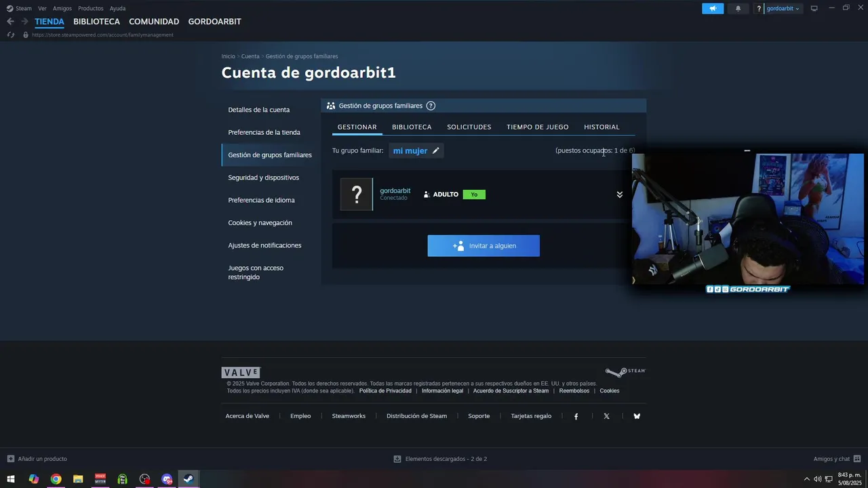Click the Cuenta breadcrumb link
Viewport: 868px width, 488px height.
[x=250, y=56]
